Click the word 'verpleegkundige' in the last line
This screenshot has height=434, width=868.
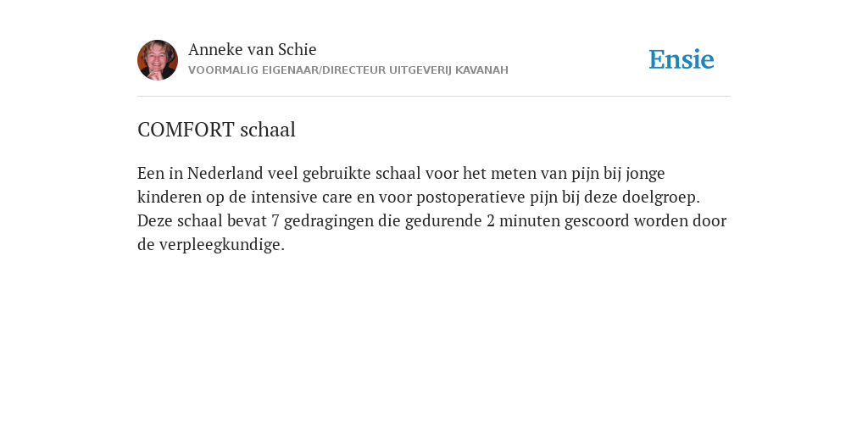220,245
